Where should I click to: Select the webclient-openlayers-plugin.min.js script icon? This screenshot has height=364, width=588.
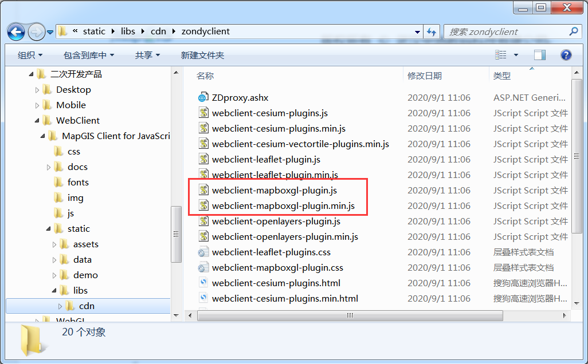pyautogui.click(x=203, y=237)
